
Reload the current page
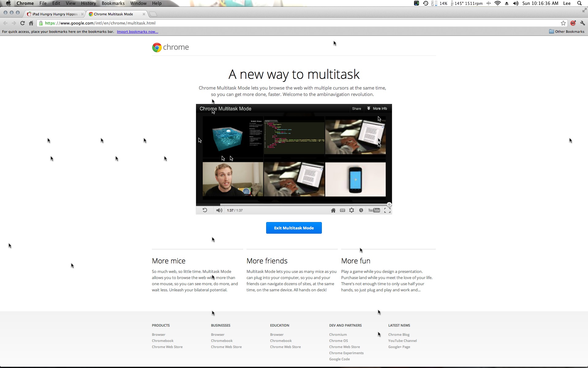coord(22,23)
